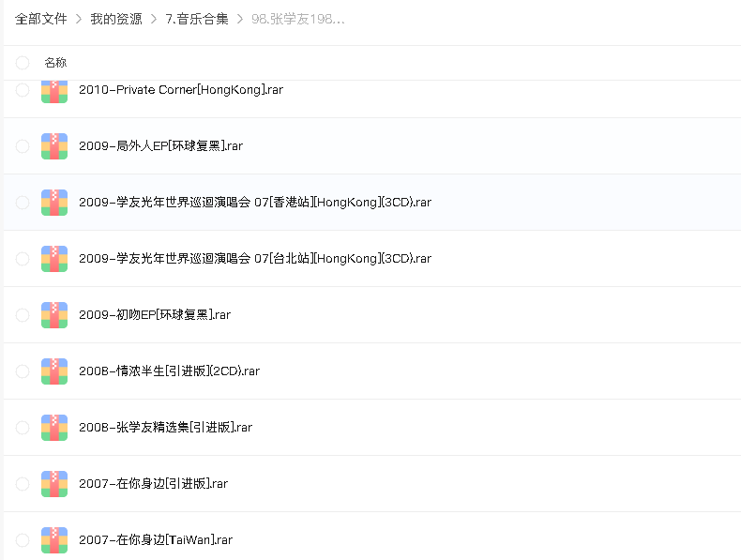
Task: Click the archive icon for 2008-张学友精选集
Action: (54, 427)
